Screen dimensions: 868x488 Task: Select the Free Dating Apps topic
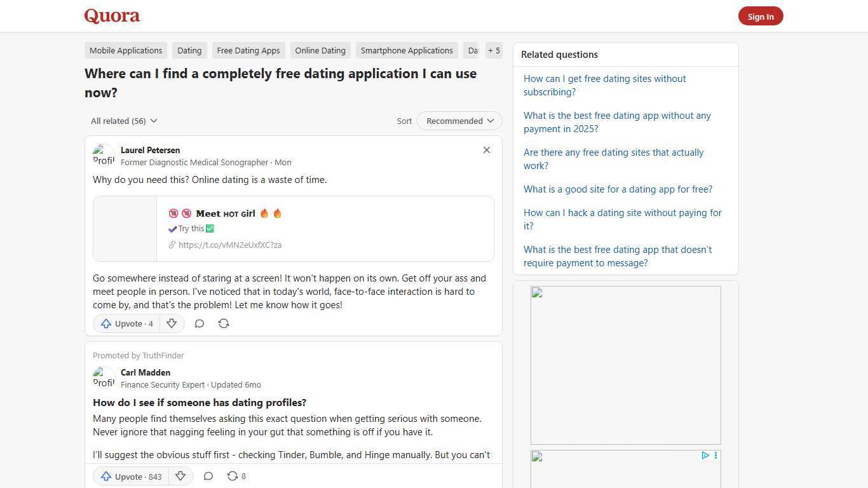pos(248,50)
